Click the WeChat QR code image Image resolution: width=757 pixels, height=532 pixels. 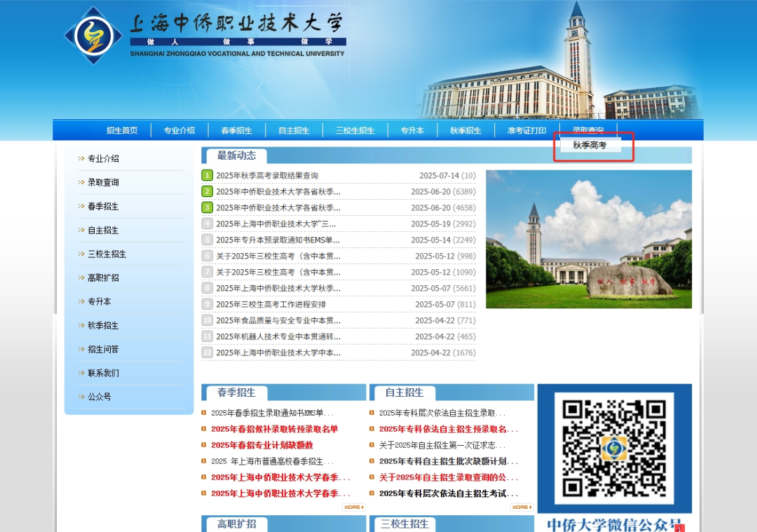click(613, 449)
